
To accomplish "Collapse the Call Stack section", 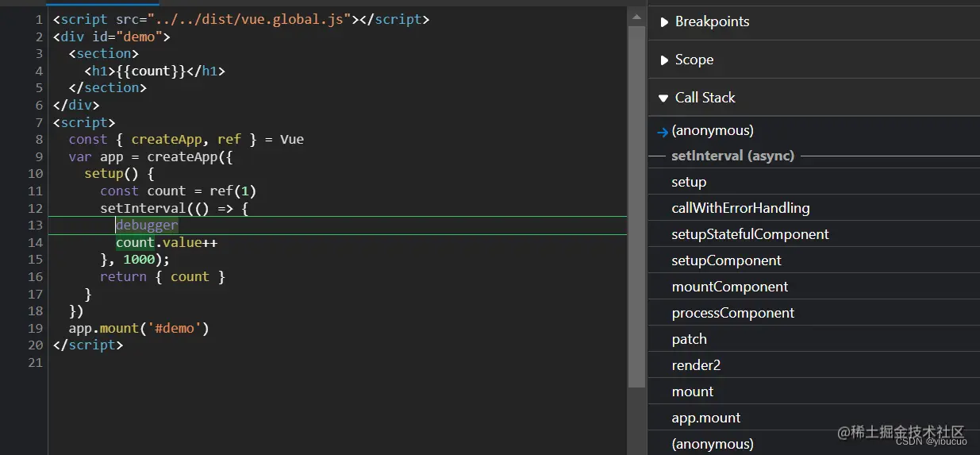I will click(x=813, y=98).
